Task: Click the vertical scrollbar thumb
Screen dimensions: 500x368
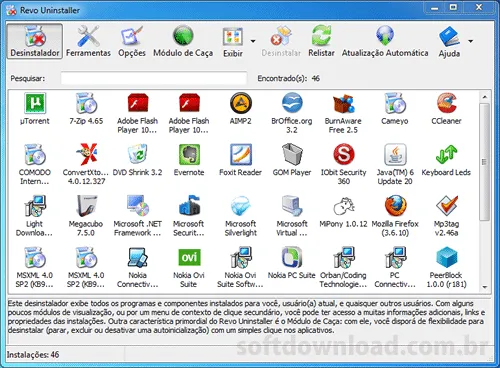Action: click(x=485, y=162)
